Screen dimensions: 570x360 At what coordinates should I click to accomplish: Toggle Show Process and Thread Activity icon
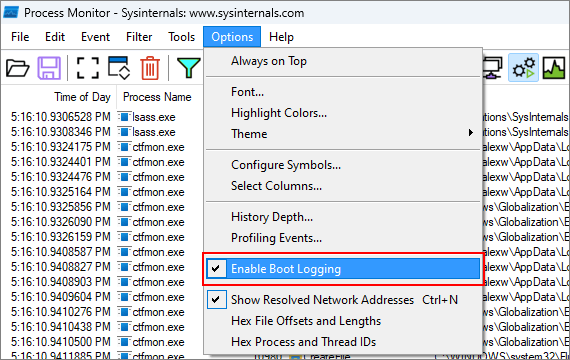point(523,68)
